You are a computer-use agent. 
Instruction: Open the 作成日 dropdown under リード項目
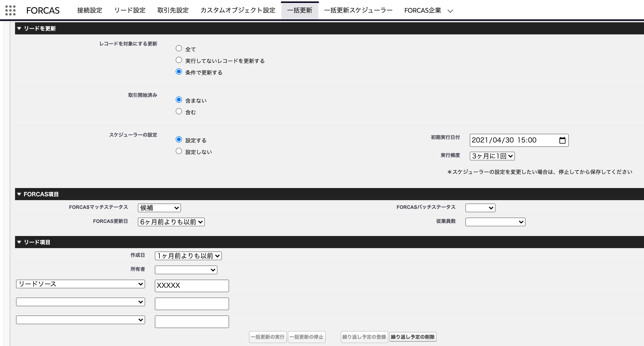tap(188, 255)
